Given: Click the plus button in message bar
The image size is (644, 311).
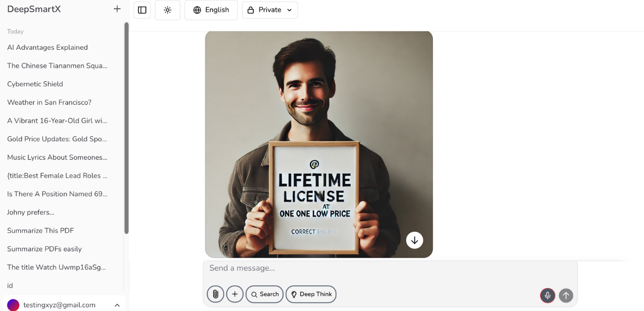Looking at the screenshot, I should click(235, 294).
